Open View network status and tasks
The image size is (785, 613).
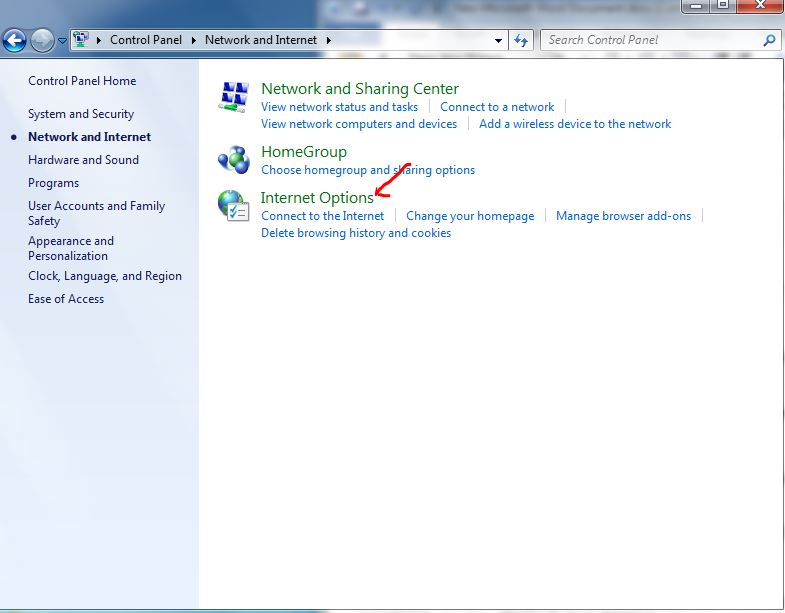pyautogui.click(x=339, y=107)
